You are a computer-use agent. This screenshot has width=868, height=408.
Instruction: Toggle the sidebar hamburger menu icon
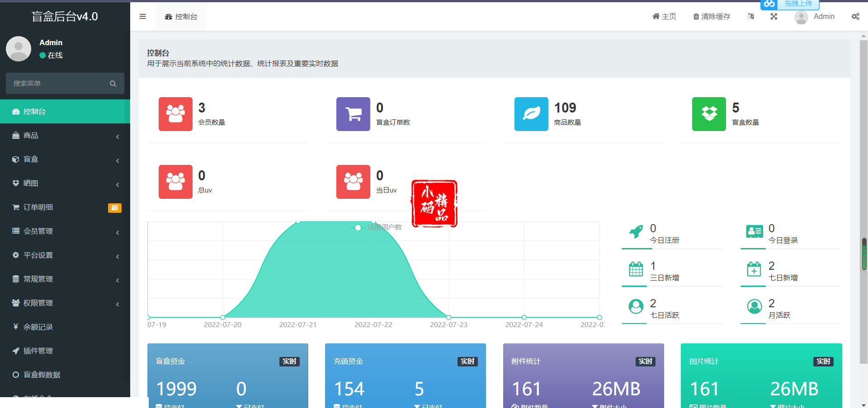142,17
